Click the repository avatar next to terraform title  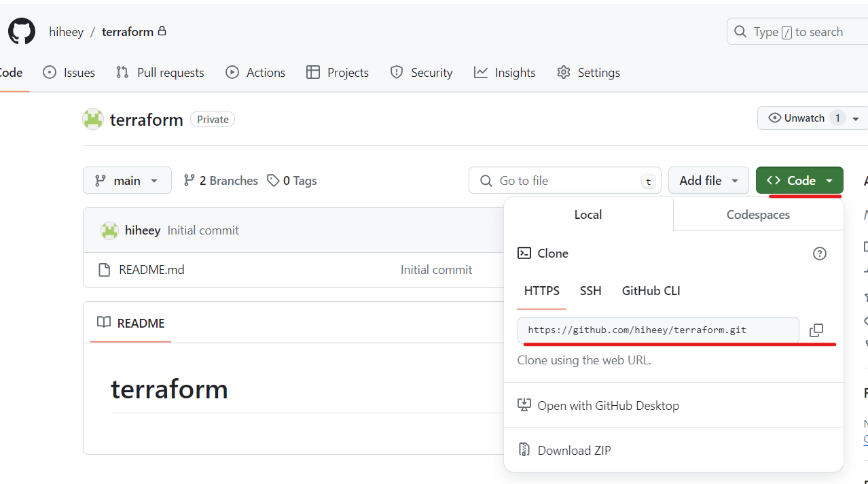click(x=93, y=119)
